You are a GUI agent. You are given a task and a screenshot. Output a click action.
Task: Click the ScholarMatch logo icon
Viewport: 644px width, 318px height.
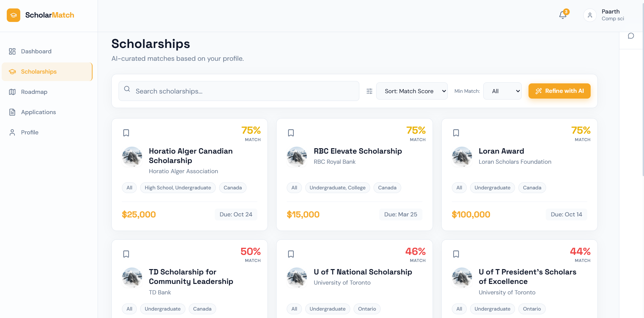point(14,15)
